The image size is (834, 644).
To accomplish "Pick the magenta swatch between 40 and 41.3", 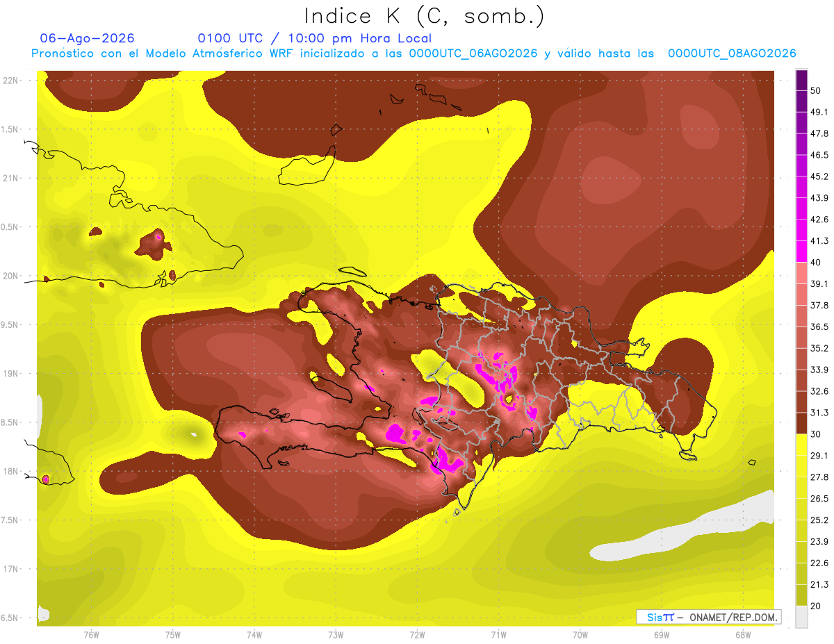I will pos(801,251).
